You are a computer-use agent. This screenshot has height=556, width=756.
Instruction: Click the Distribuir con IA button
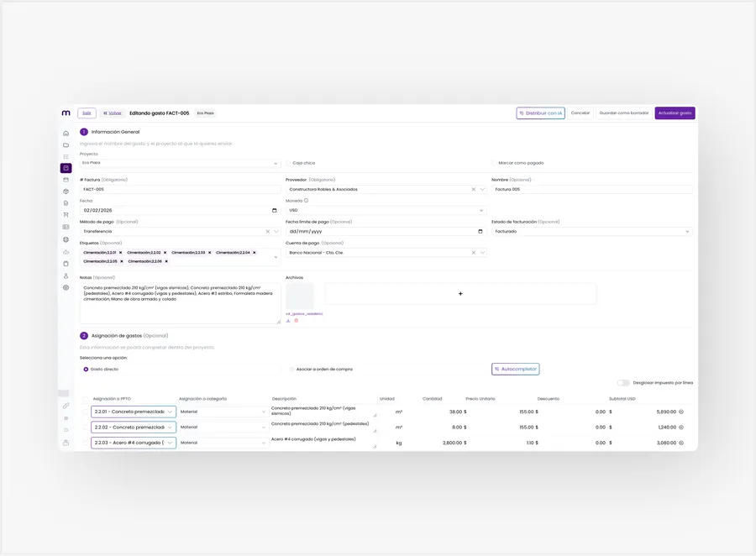(540, 113)
